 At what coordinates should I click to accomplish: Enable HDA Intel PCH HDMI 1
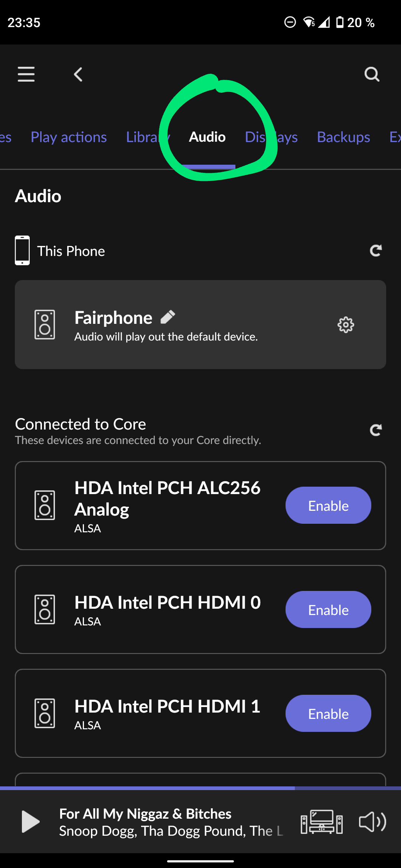tap(328, 713)
